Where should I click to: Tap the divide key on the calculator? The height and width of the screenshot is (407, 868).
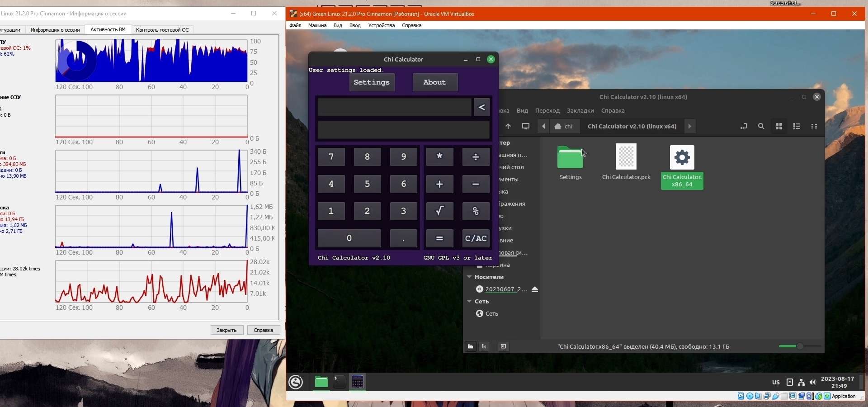[x=476, y=157]
